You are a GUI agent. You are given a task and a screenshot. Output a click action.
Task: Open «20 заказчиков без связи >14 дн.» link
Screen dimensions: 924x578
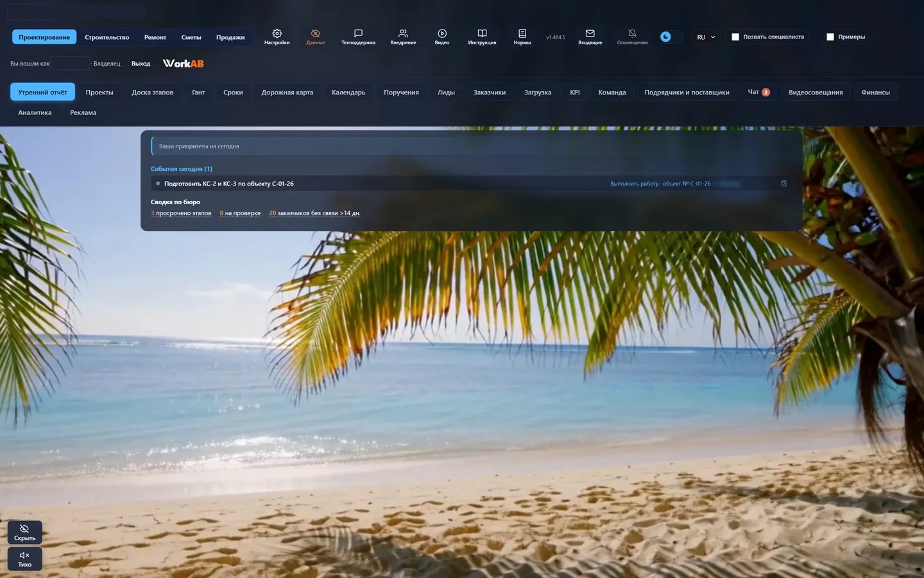tap(314, 213)
